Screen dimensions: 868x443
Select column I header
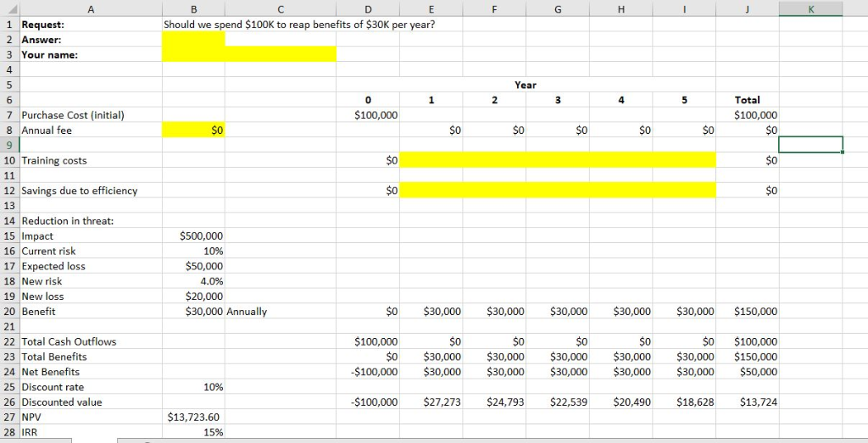pos(684,8)
